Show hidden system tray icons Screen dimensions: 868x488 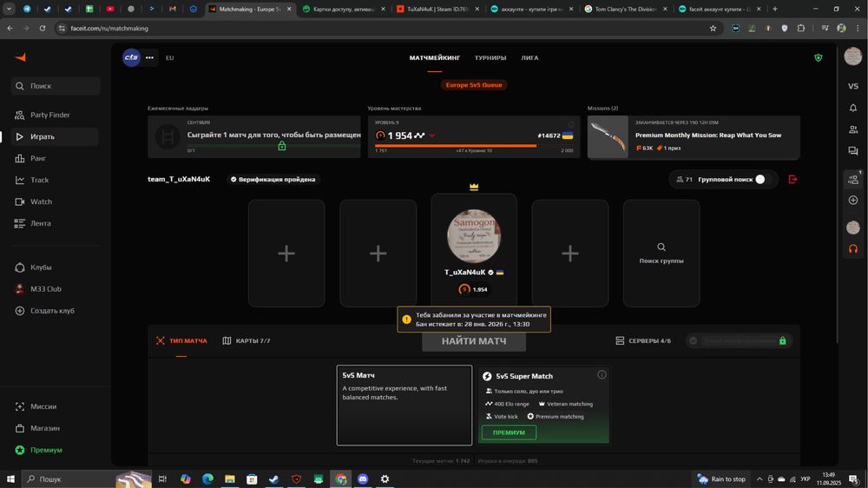[x=759, y=479]
